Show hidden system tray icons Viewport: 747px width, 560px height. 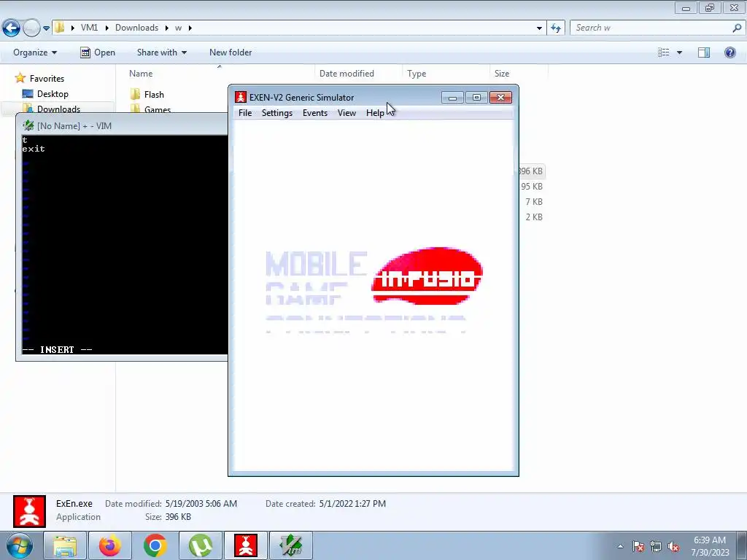tap(620, 546)
